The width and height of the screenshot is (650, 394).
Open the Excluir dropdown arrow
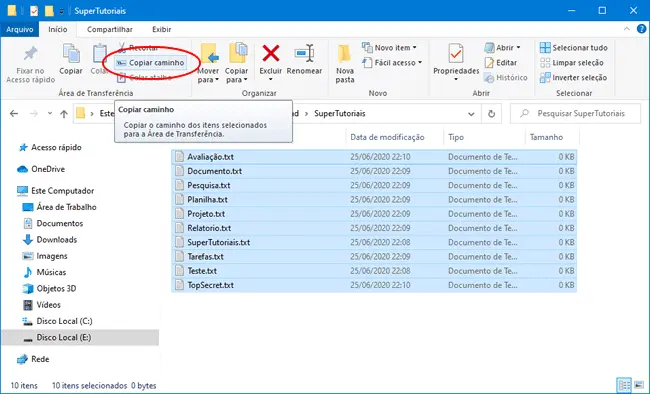pyautogui.click(x=271, y=79)
